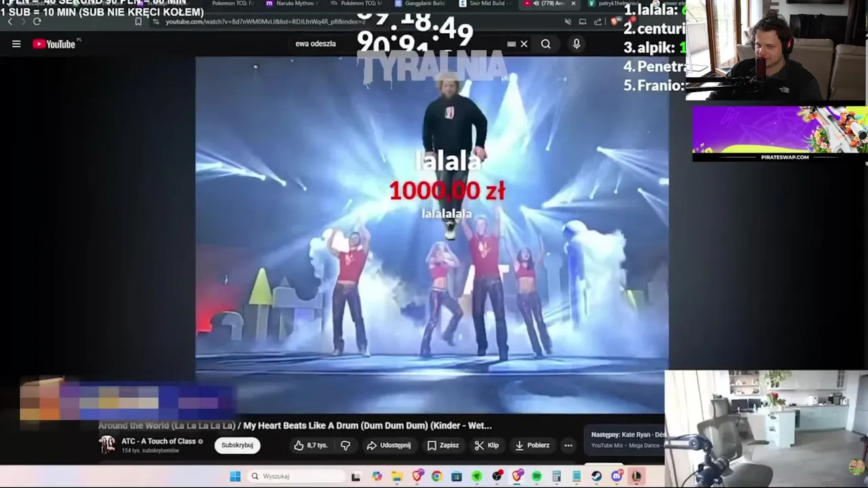Open the Windows Start menu
868x488 pixels.
pyautogui.click(x=235, y=476)
